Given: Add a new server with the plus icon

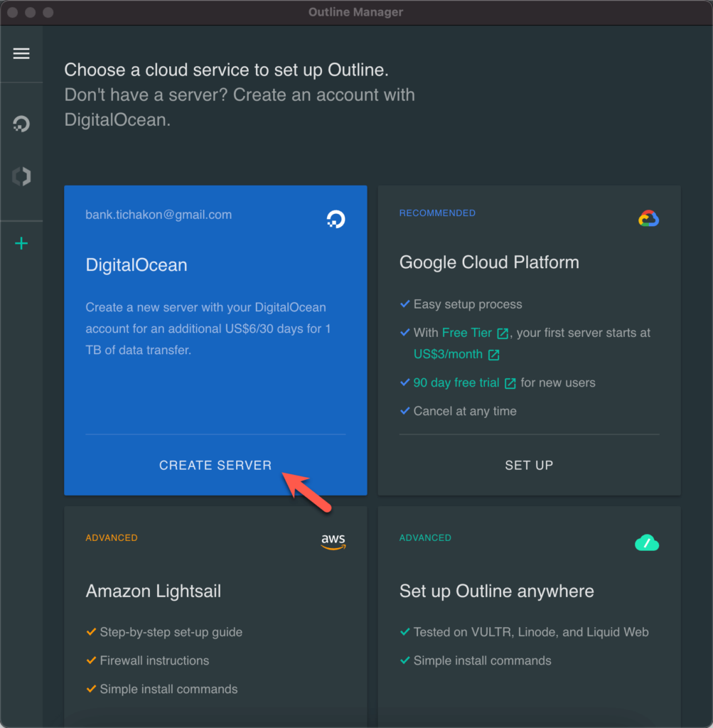Looking at the screenshot, I should (x=21, y=243).
